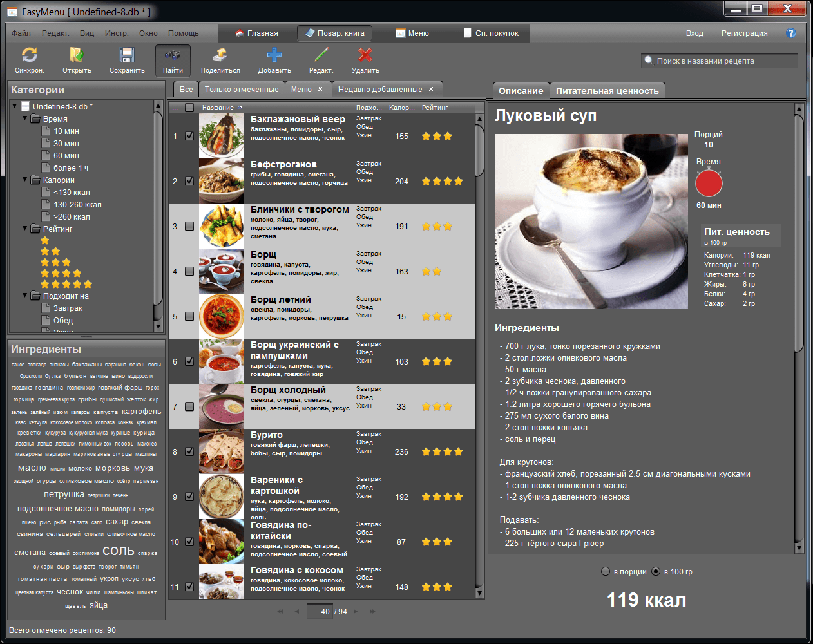
Task: Click Undefined-8.db database icon in tree
Action: (26, 106)
